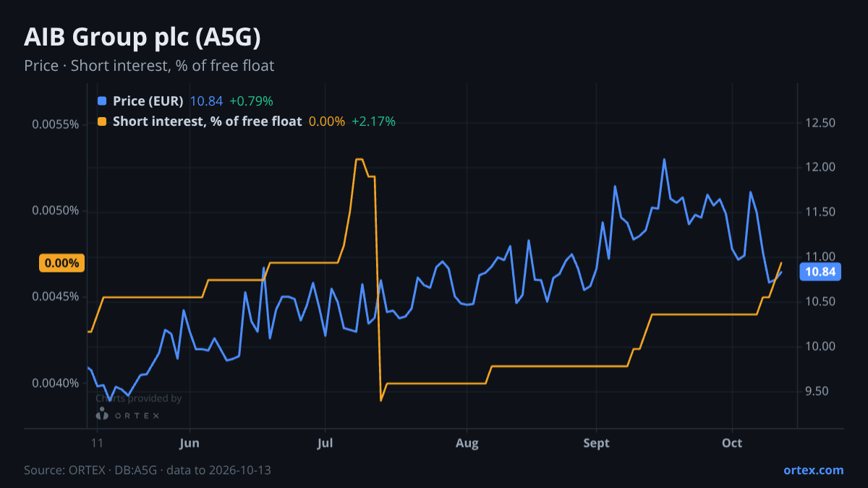Image resolution: width=868 pixels, height=488 pixels.
Task: Click the orange 0.00% left axis marker
Action: pos(61,263)
